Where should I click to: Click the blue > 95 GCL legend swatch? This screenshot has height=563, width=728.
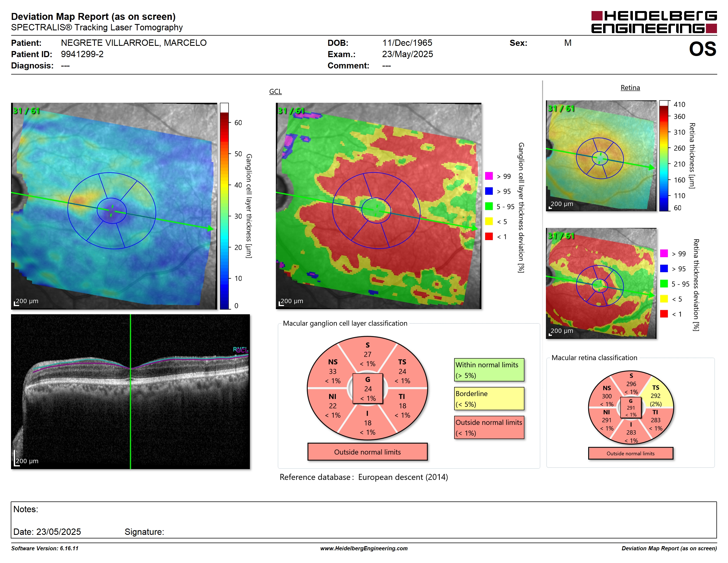pyautogui.click(x=489, y=191)
